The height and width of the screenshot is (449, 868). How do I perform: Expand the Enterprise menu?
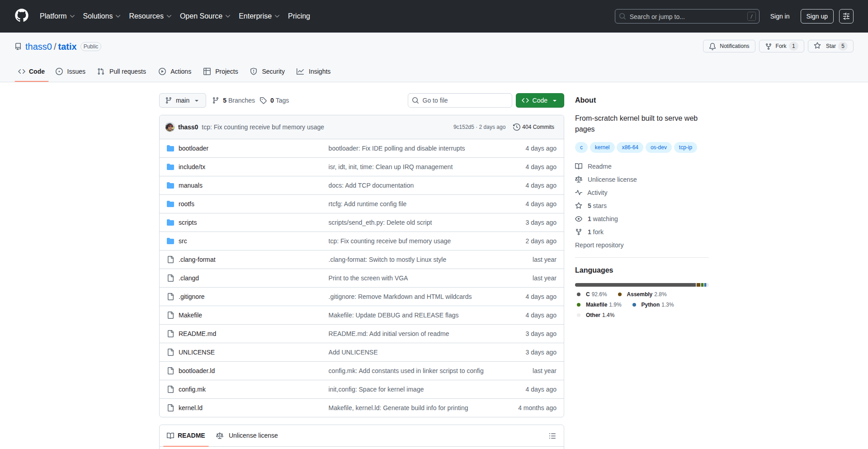[259, 16]
